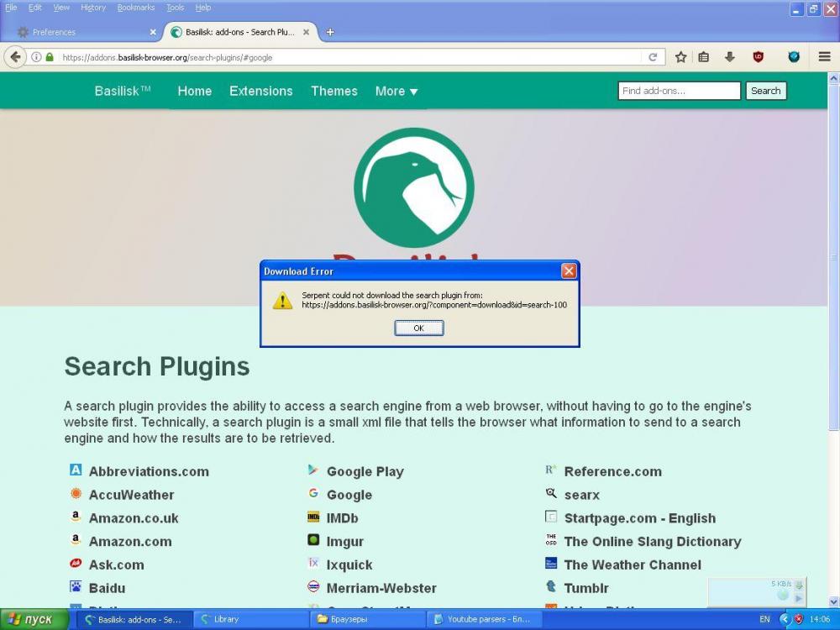Image resolution: width=840 pixels, height=630 pixels.
Task: Open the History menu
Action: click(x=93, y=8)
